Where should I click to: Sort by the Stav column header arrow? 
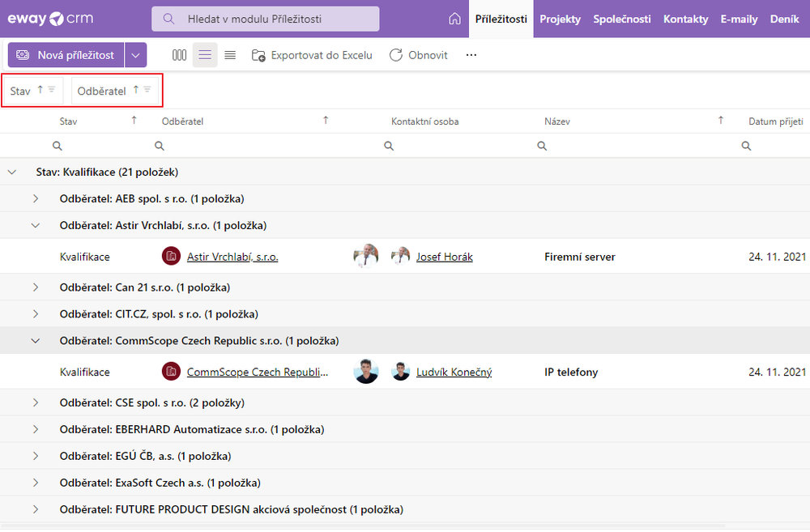(134, 121)
